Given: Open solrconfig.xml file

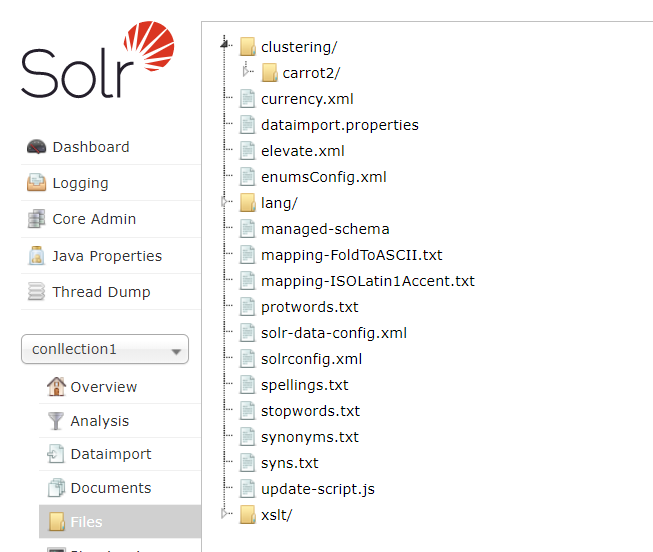Looking at the screenshot, I should [311, 359].
